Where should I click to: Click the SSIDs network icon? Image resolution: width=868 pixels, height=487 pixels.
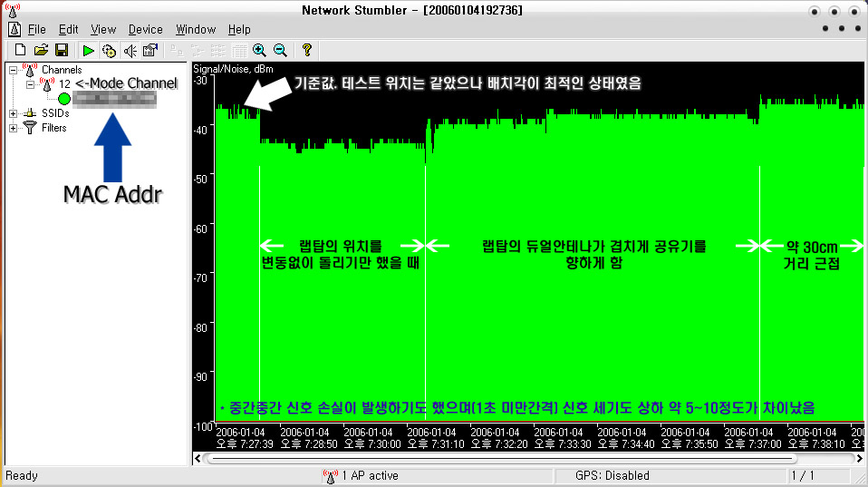click(x=30, y=113)
